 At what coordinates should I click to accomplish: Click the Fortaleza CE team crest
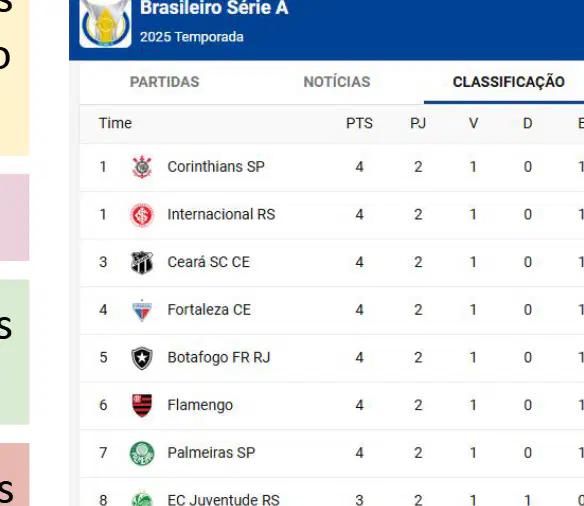click(x=142, y=310)
